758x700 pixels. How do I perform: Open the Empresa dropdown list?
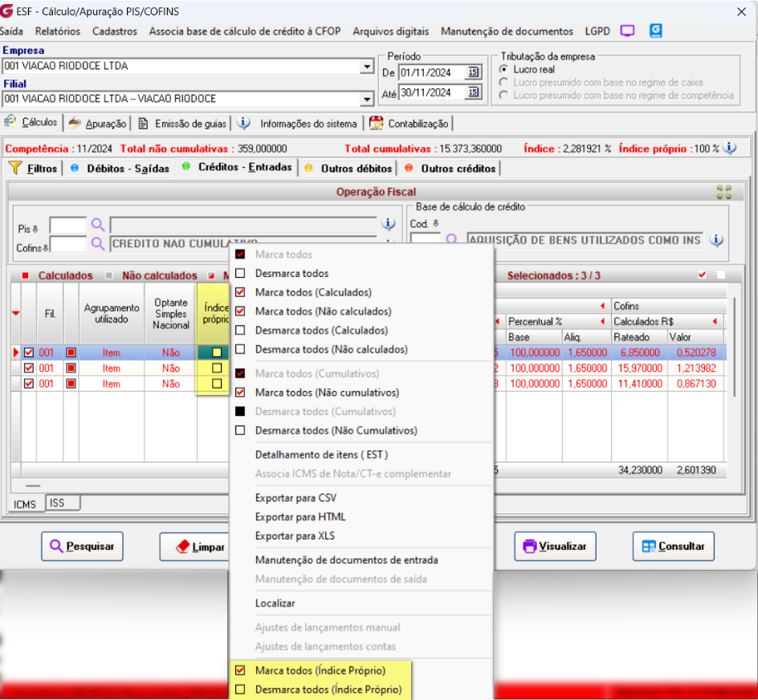pos(367,67)
